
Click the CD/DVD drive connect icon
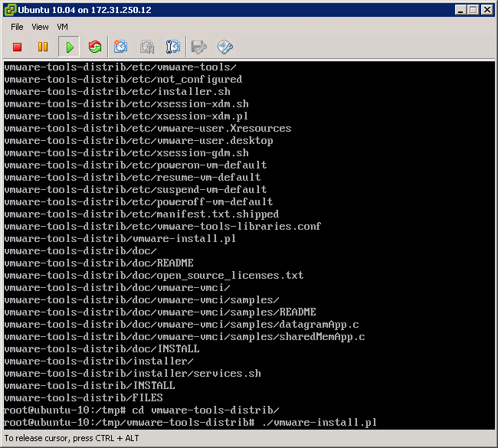click(224, 47)
